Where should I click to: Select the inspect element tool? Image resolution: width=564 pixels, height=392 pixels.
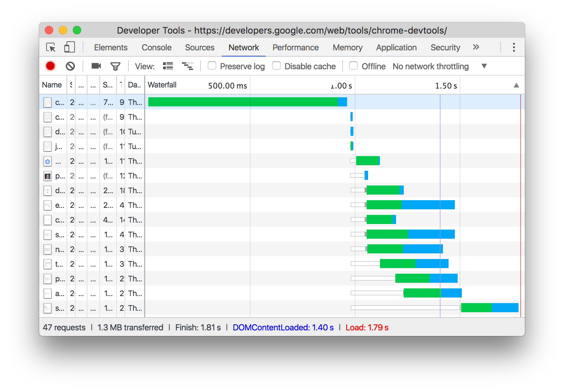point(51,47)
